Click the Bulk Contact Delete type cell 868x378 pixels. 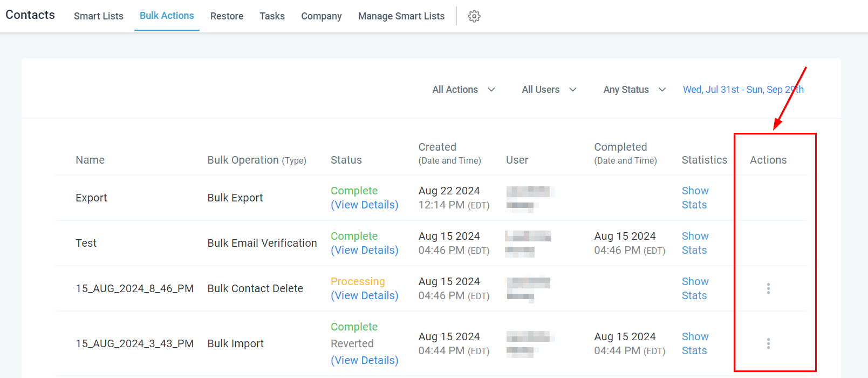coord(255,288)
